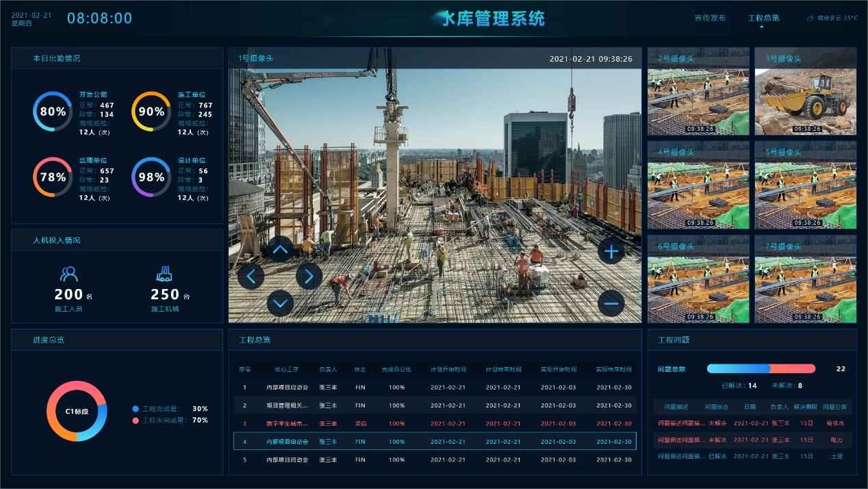Click the weather icon in header
Image resolution: width=868 pixels, height=489 pixels.
[810, 18]
